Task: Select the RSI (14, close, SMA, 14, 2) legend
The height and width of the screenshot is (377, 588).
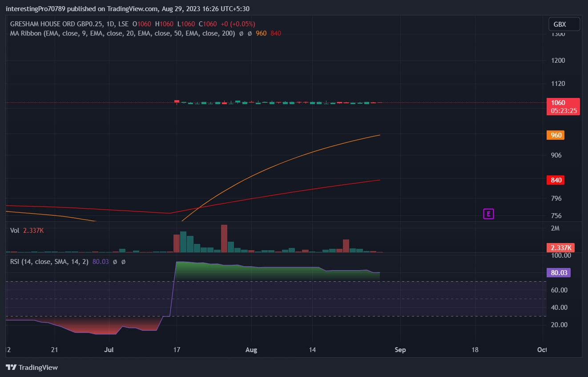Action: [x=50, y=262]
